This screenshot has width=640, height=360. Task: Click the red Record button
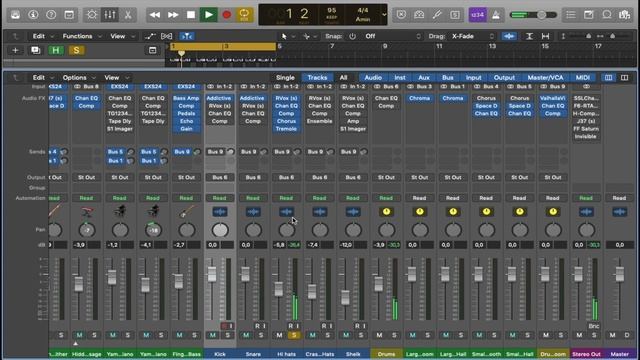pos(227,15)
